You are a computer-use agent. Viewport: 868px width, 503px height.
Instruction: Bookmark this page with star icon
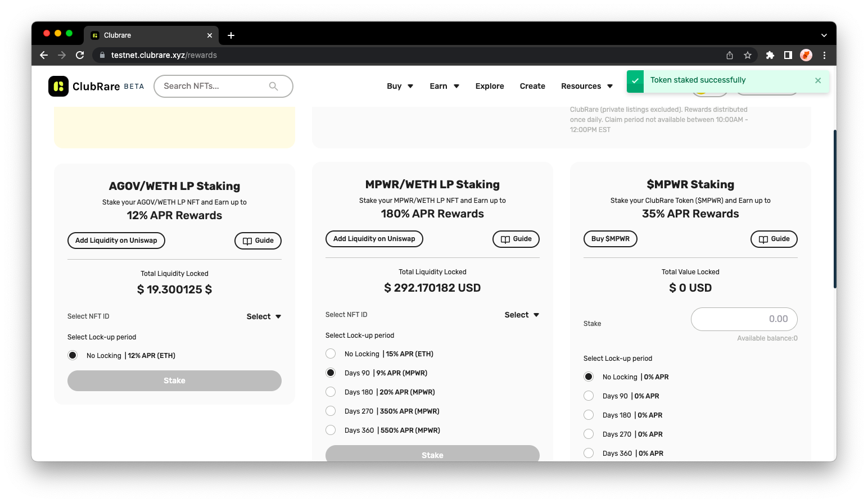pos(748,55)
